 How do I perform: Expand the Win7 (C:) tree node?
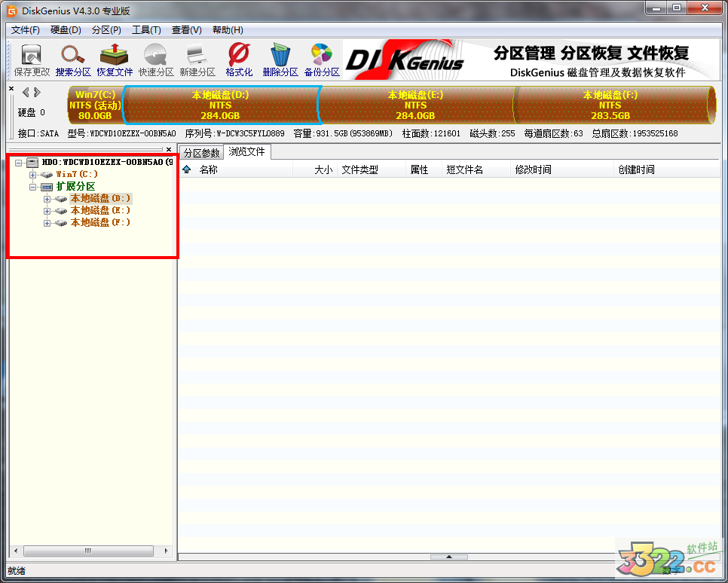coord(32,175)
